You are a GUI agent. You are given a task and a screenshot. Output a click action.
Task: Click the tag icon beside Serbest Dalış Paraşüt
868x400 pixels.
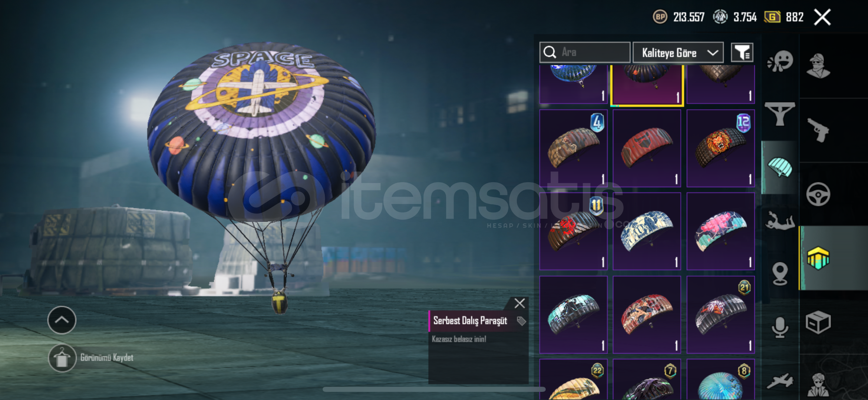(x=521, y=321)
